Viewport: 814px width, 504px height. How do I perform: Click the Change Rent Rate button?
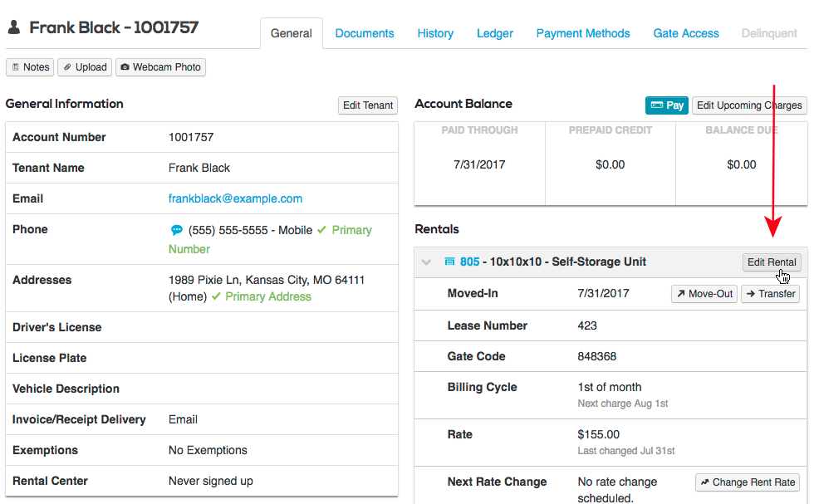click(748, 482)
